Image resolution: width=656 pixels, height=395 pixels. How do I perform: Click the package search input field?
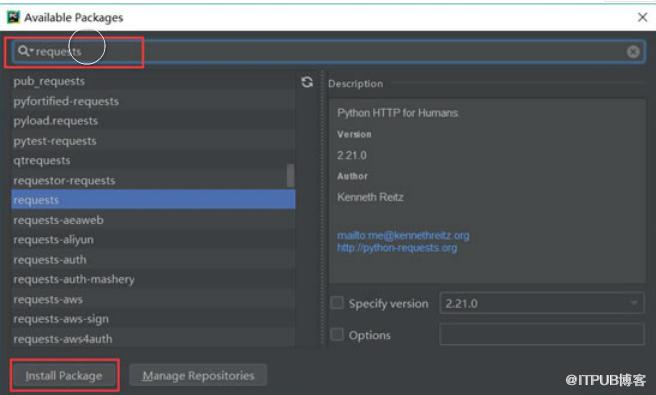pos(328,51)
